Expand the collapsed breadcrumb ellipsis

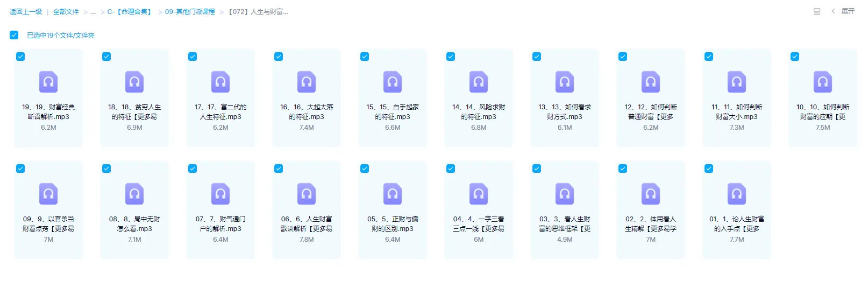(93, 12)
